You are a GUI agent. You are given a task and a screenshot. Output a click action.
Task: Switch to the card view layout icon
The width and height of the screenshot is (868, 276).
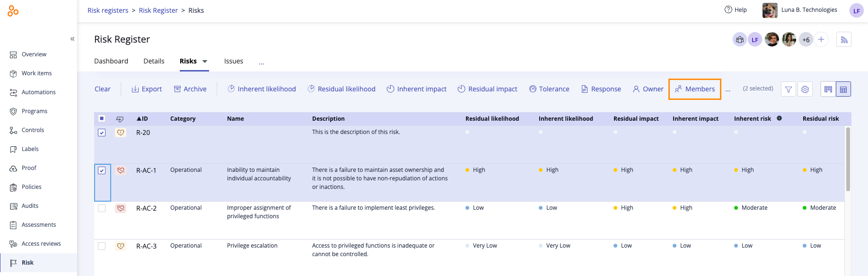coord(828,89)
